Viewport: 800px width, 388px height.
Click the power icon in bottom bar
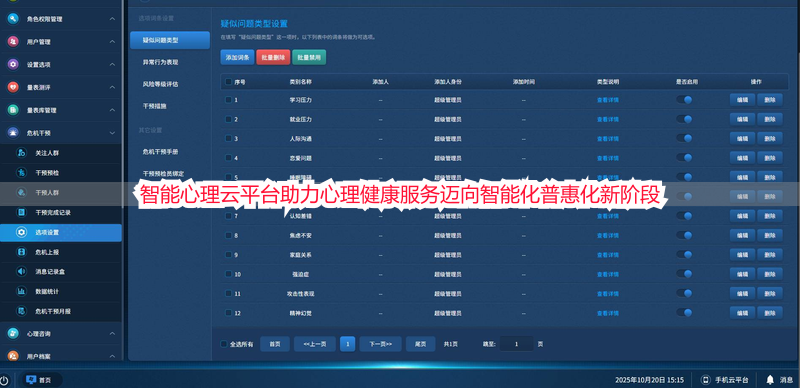pos(4,380)
